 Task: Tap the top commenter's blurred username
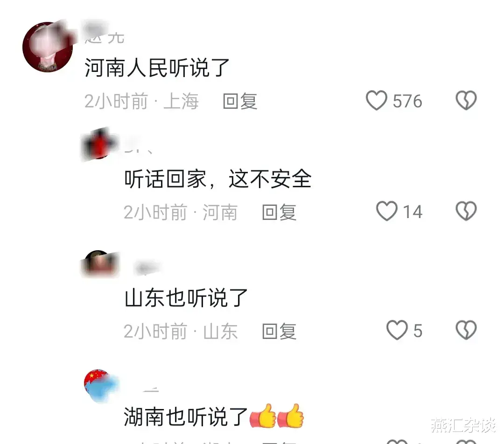(x=104, y=33)
